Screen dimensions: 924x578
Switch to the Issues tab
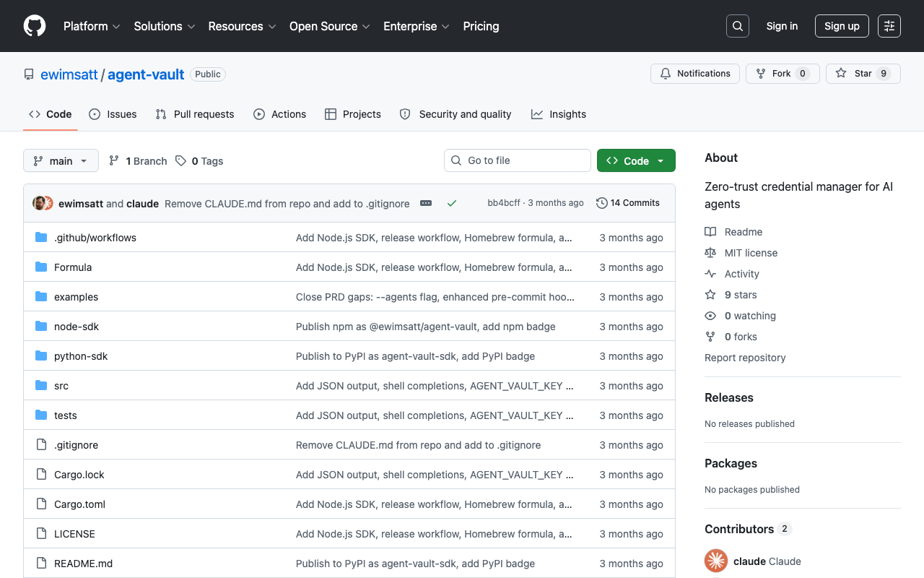pos(113,114)
